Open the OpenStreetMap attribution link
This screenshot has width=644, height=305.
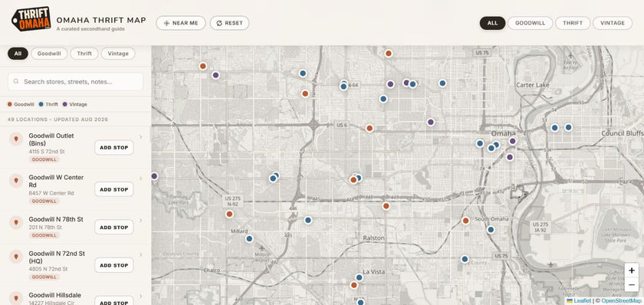point(622,301)
